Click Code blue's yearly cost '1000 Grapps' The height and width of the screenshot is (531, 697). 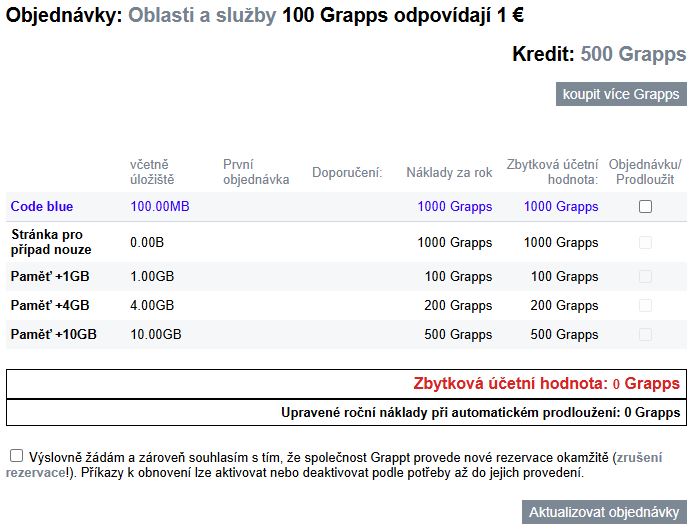coord(455,206)
